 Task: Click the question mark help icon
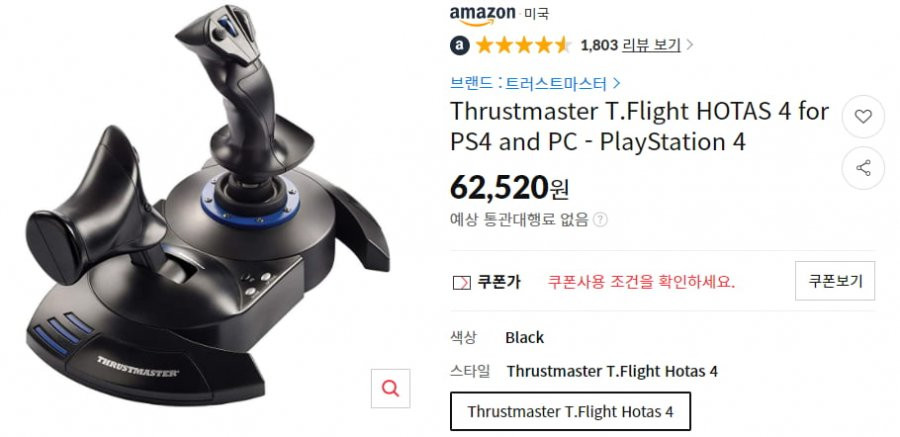tap(600, 219)
